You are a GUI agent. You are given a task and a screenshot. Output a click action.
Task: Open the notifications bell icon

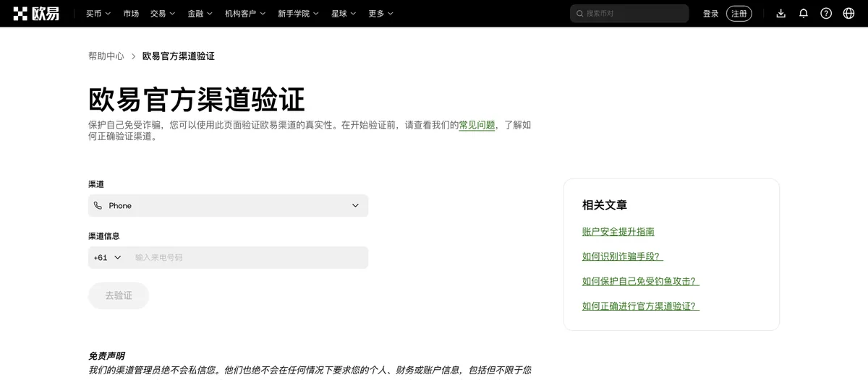point(803,13)
